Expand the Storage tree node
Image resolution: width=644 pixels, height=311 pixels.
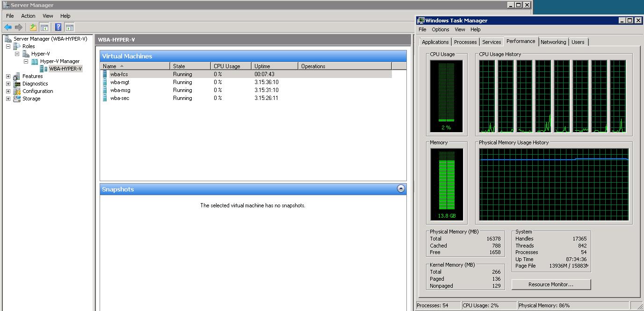tap(8, 99)
